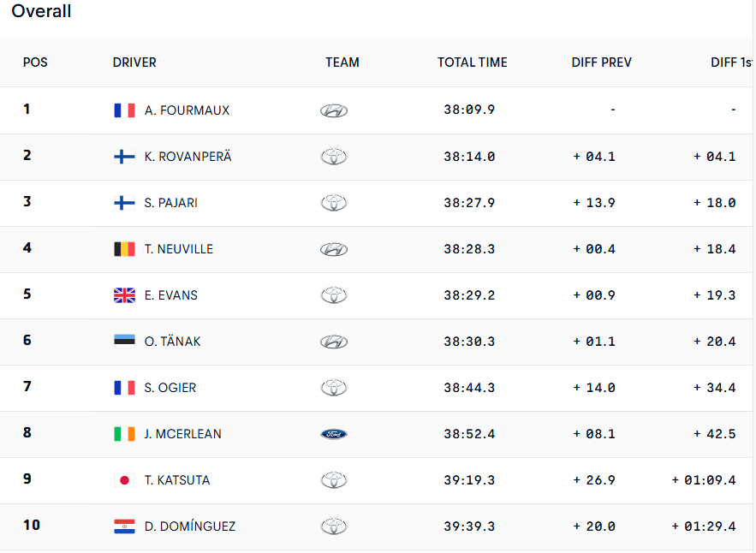Click the Ford logo in McErlean's row

click(x=334, y=434)
